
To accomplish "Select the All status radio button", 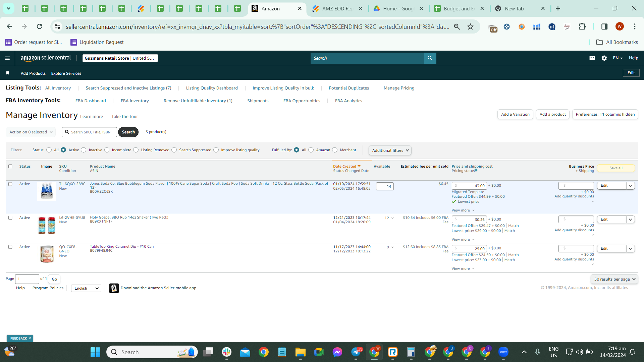I will click(49, 150).
